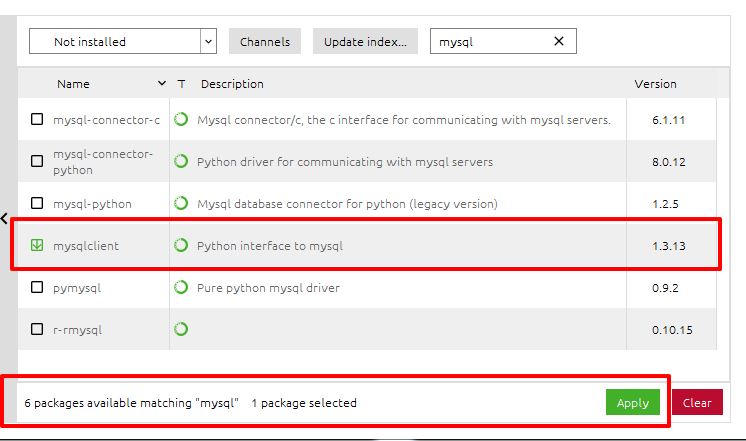
Task: Click the type icon in mysql-connector-python row
Action: point(181,161)
